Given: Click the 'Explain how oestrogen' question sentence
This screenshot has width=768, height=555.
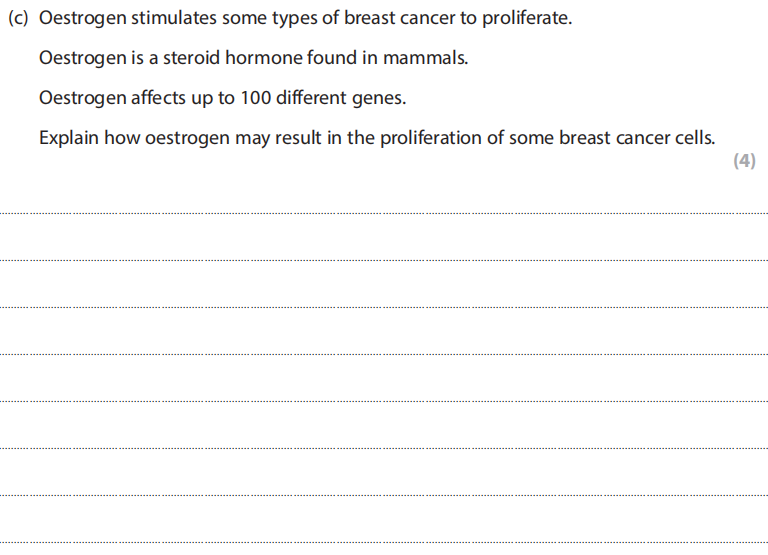Looking at the screenshot, I should (377, 137).
